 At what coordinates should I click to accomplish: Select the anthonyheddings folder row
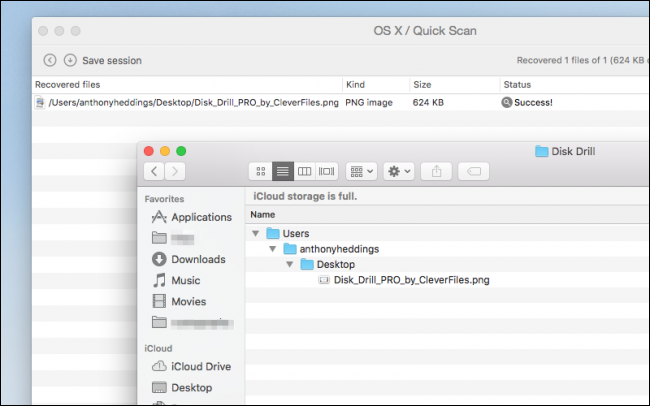tap(447, 249)
